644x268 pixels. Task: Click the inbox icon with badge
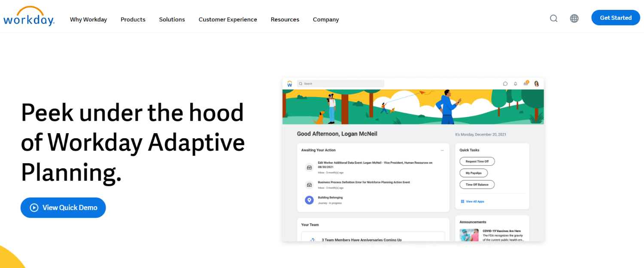coord(526,83)
